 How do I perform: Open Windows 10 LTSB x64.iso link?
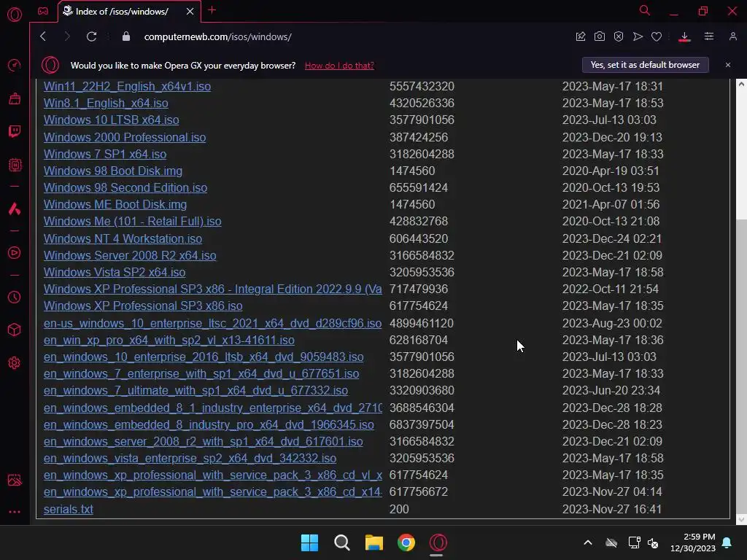[111, 120]
